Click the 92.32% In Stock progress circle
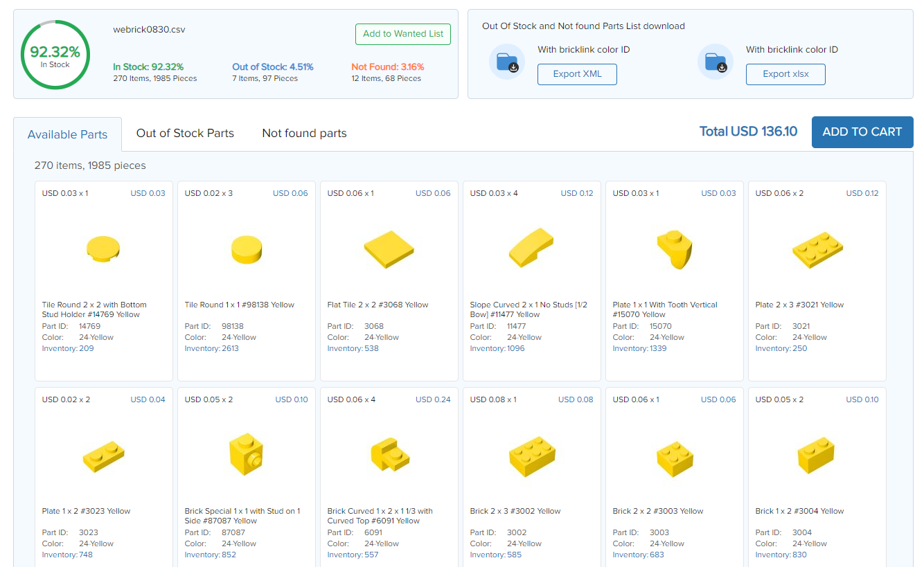This screenshot has height=567, width=924. tap(55, 55)
